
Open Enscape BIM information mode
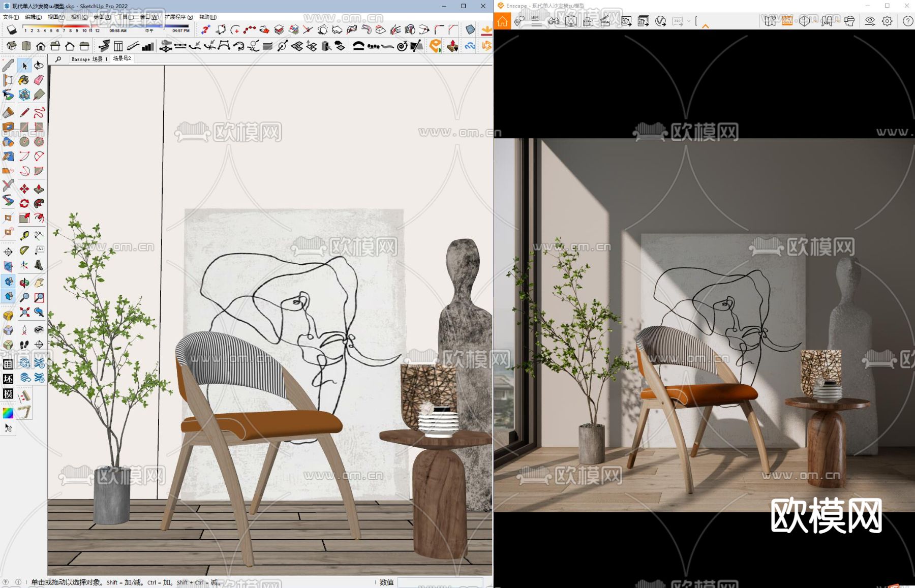click(x=536, y=21)
